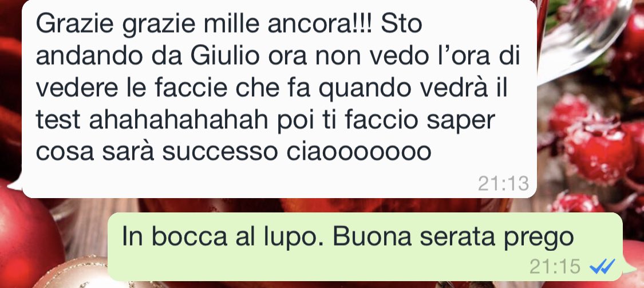644x288 pixels.
Task: Click the Buona serata prego text
Action: click(x=453, y=238)
